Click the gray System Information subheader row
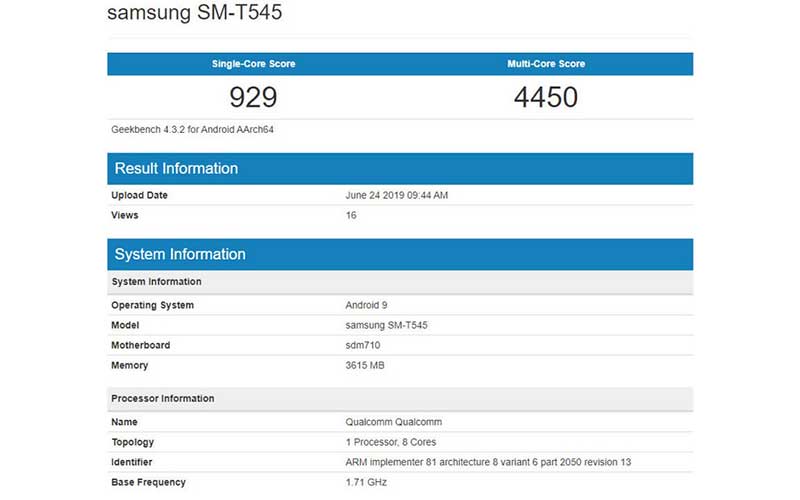This screenshot has width=800, height=500. (400, 282)
